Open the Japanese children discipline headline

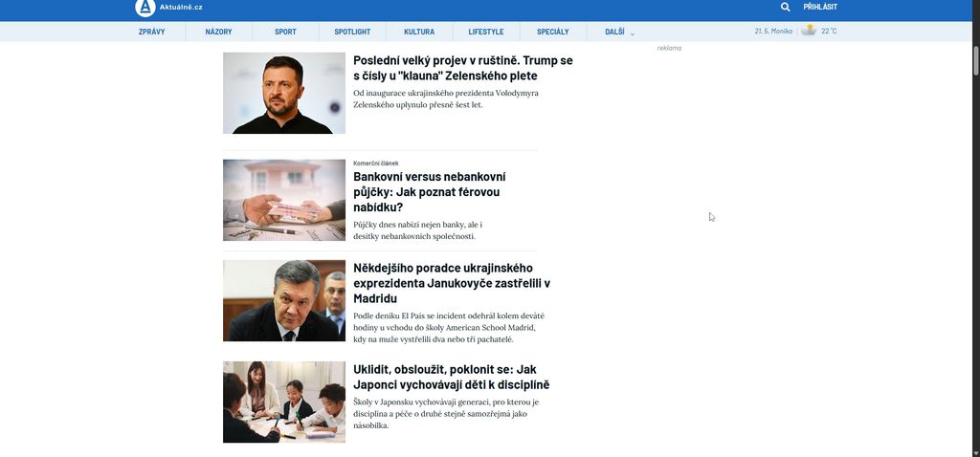click(x=452, y=377)
